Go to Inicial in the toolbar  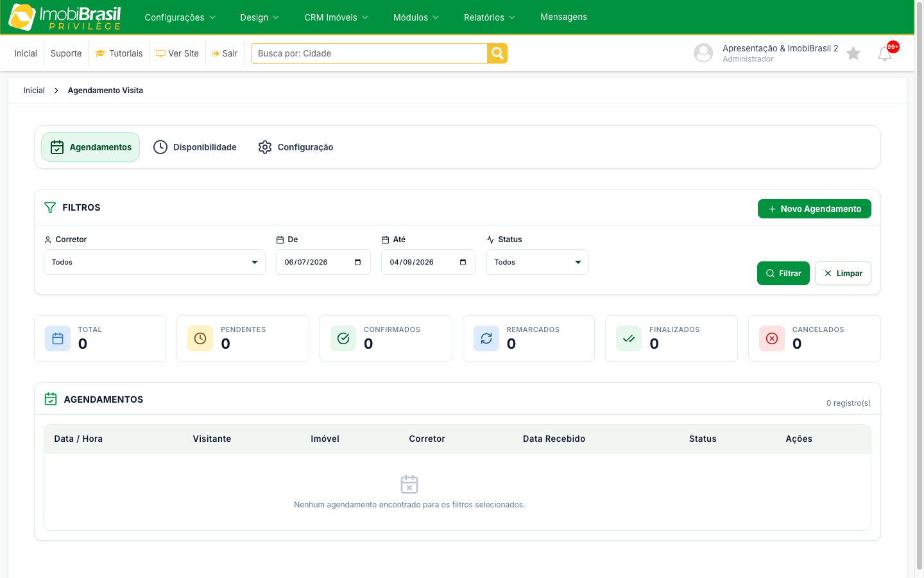pos(26,54)
